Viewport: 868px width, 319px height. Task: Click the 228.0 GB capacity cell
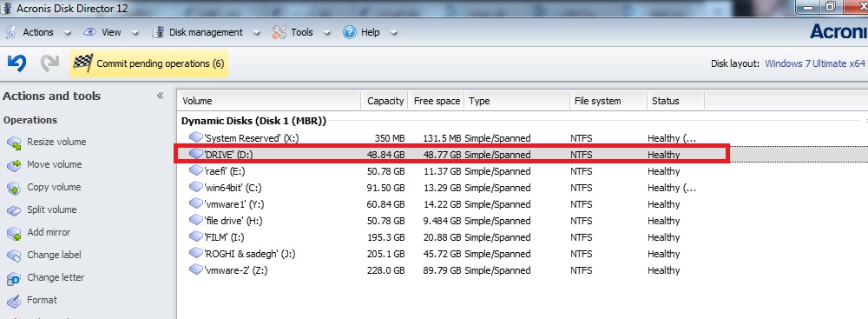point(386,270)
